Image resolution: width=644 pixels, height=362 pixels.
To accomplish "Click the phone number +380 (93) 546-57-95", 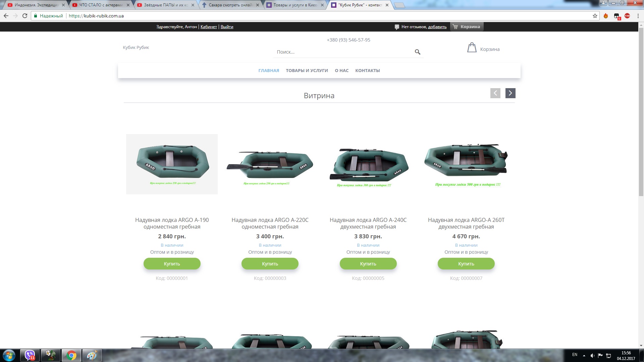I will coord(348,40).
